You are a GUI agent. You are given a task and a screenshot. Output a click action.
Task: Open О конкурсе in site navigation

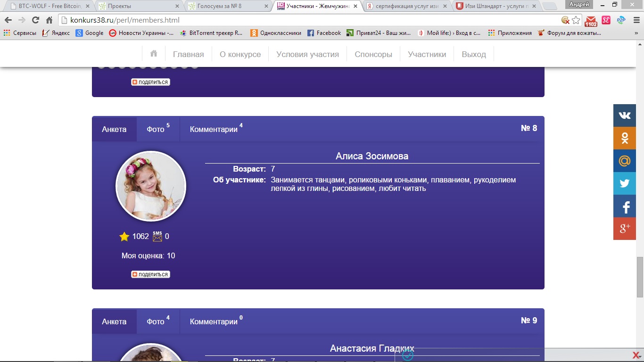coord(240,54)
